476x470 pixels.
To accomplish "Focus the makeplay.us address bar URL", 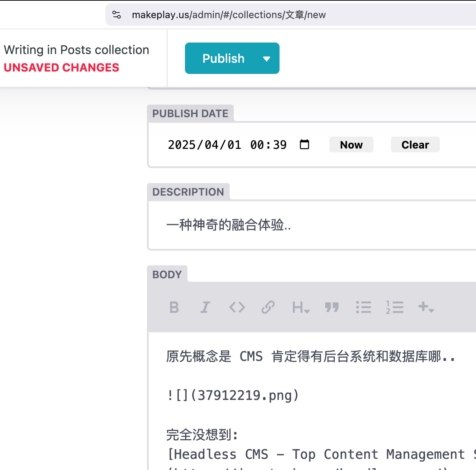I will 229,15.
